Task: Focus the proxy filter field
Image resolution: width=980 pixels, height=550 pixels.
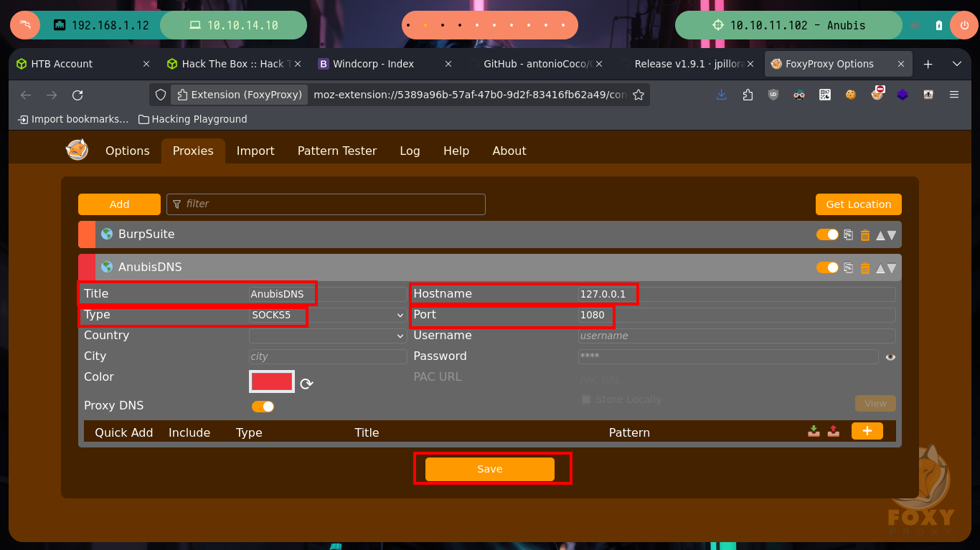Action: (x=326, y=204)
